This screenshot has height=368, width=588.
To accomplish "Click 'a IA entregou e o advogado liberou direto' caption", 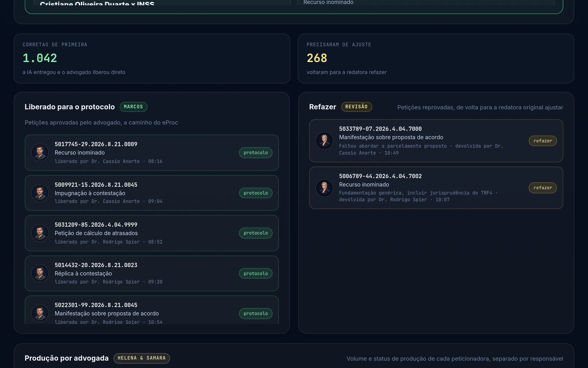I will (x=74, y=72).
